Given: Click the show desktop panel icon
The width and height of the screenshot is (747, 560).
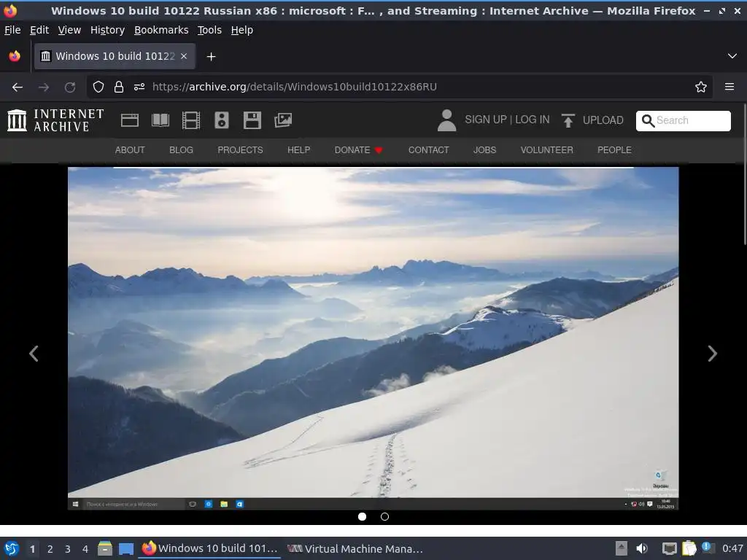Looking at the screenshot, I should 125,549.
